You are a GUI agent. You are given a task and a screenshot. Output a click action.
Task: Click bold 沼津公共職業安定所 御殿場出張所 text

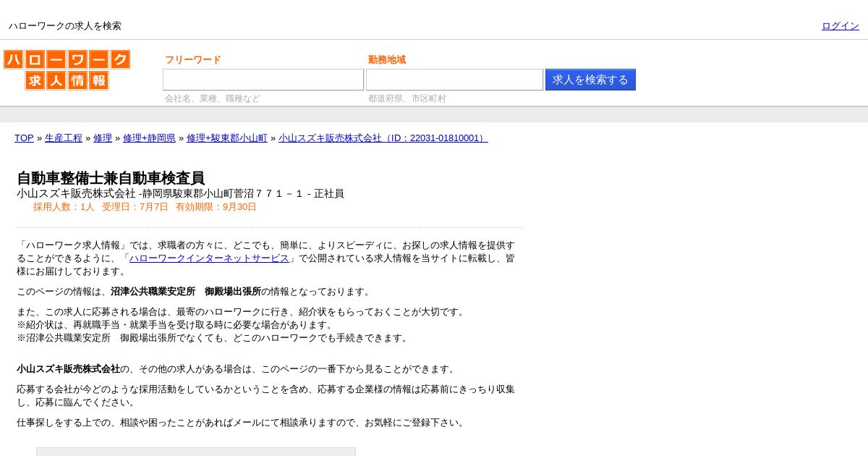click(x=186, y=292)
